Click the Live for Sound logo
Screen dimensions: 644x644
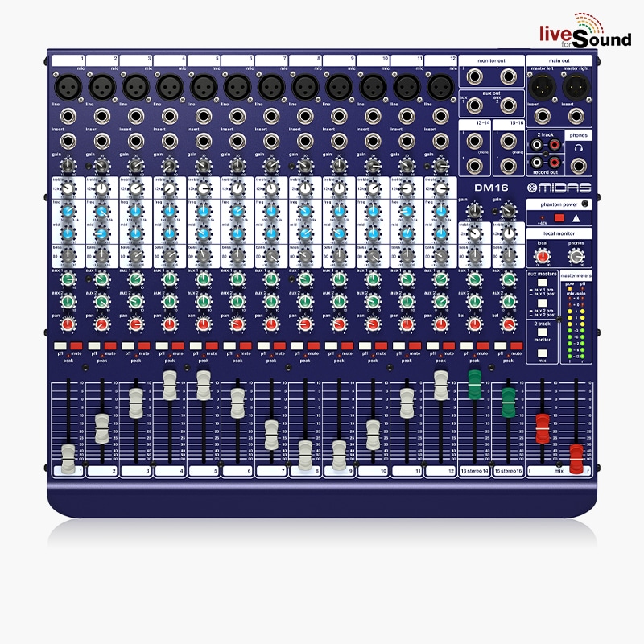585,31
